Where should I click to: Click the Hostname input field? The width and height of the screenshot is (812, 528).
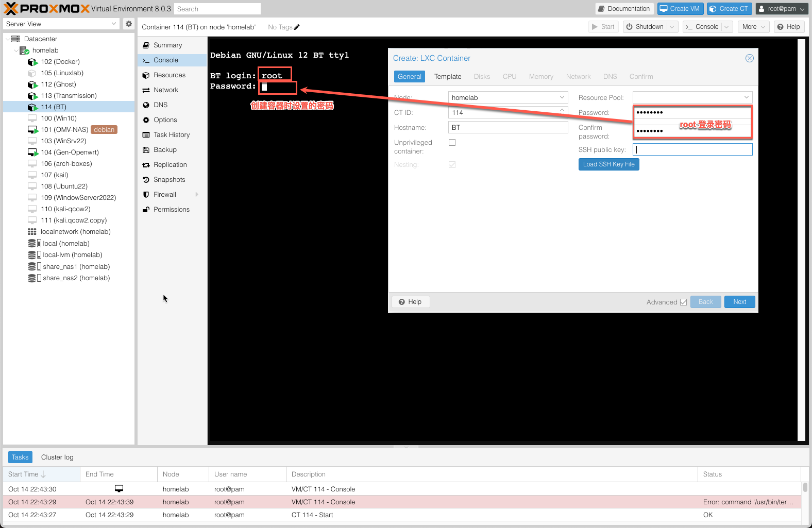click(x=508, y=127)
